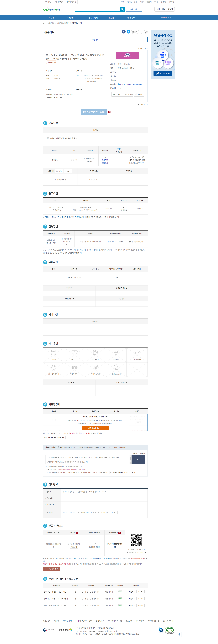218x644 pixels.
Task: Bookmark the posting with the star icon
Action: coord(133,32)
